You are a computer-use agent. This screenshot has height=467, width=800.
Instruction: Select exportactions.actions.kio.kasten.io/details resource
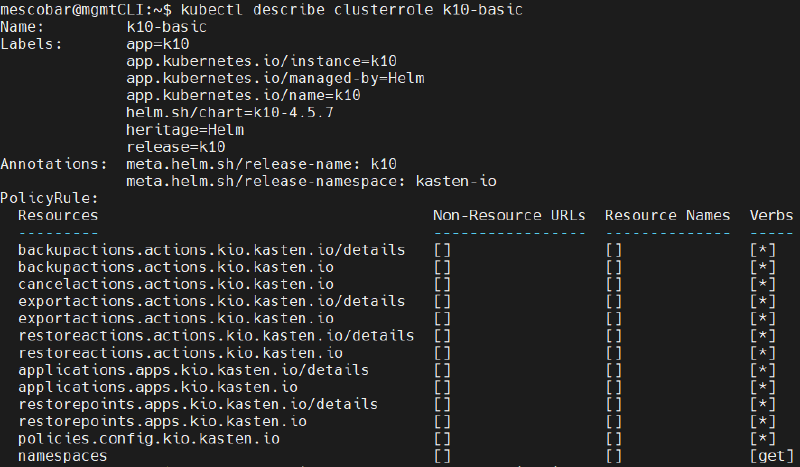click(211, 301)
